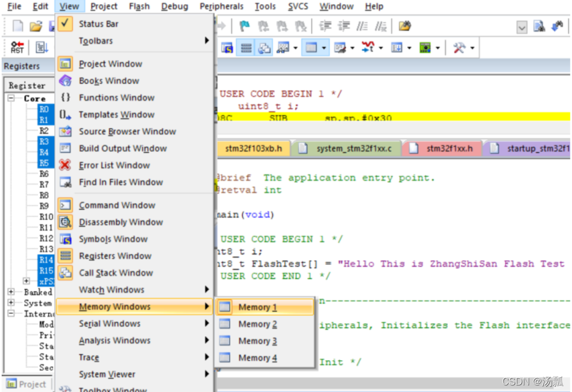
Task: Open Source Browser Window entry
Action: pyautogui.click(x=135, y=131)
